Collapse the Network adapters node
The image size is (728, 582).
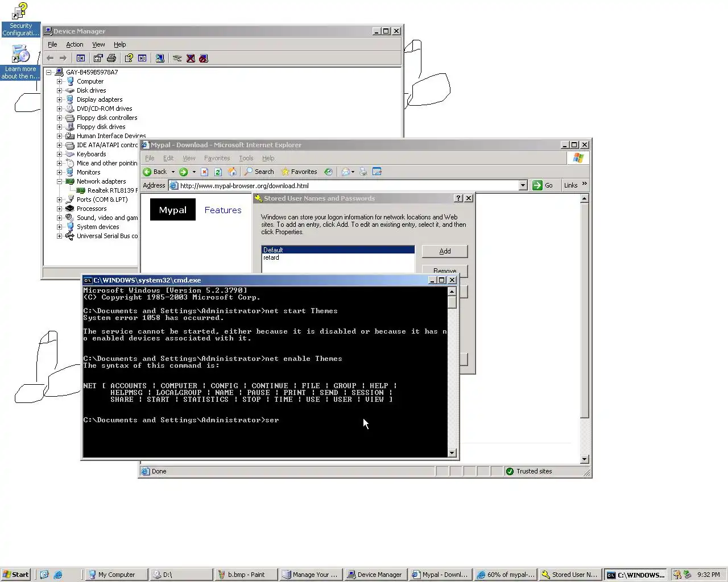pos(59,181)
